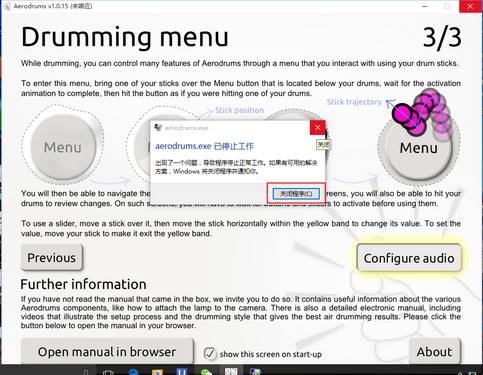Toggle the show this screen on start-up checkbox

pyautogui.click(x=210, y=354)
